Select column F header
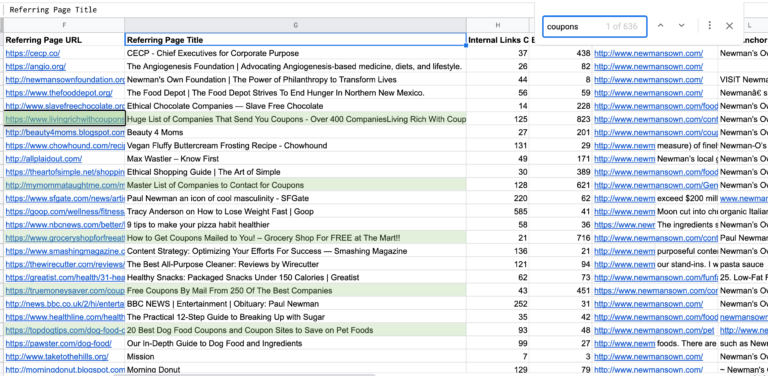Screen dimensions: 768x376 pos(64,25)
